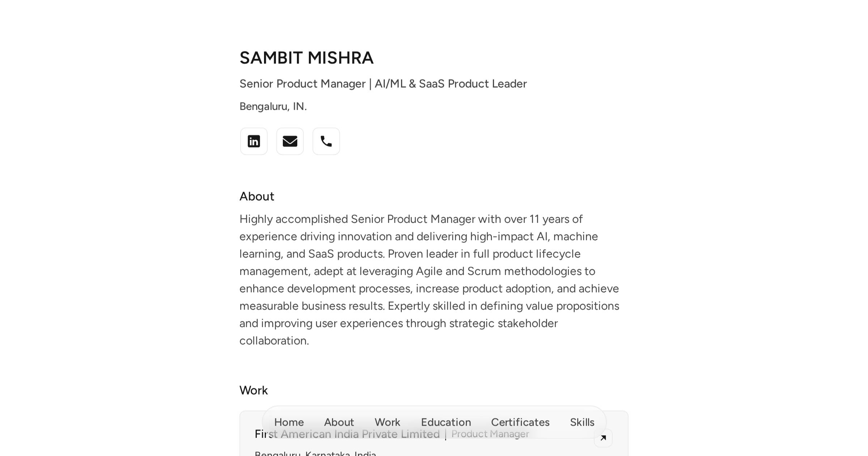Switch to the Skills navigation item

click(x=582, y=422)
